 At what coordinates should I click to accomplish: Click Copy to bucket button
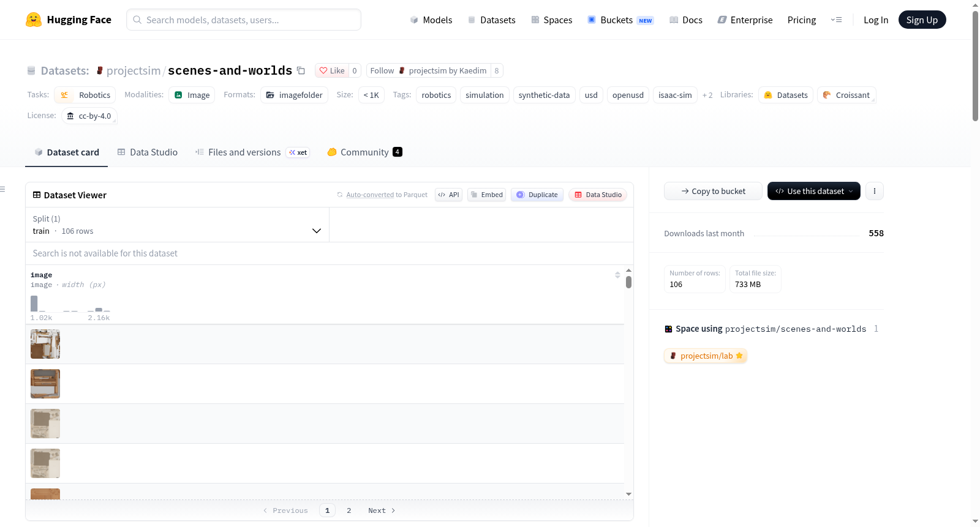point(713,191)
